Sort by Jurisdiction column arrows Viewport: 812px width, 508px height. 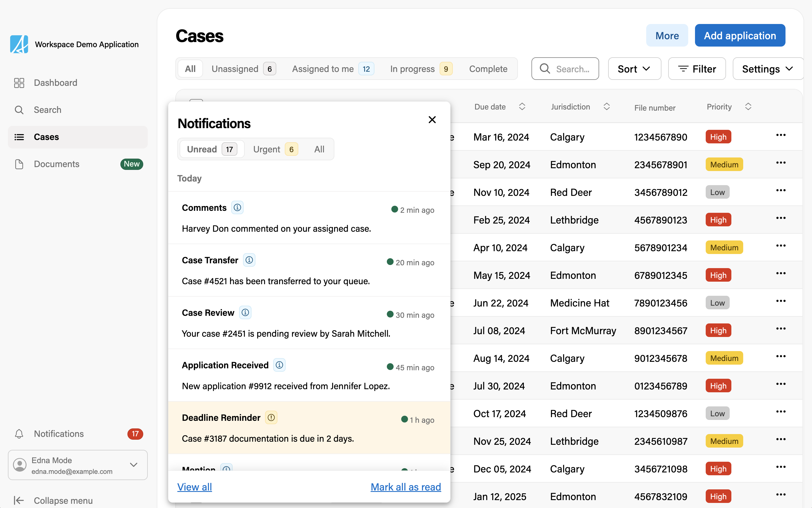click(607, 107)
